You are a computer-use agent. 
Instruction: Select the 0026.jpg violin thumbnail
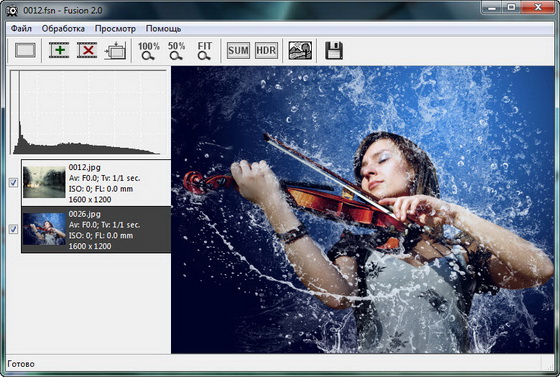pos(44,229)
